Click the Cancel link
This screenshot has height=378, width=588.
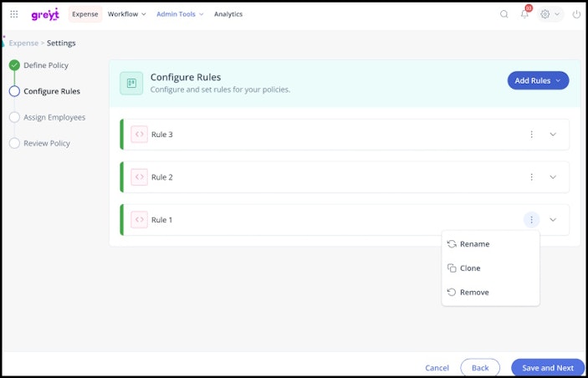(437, 368)
